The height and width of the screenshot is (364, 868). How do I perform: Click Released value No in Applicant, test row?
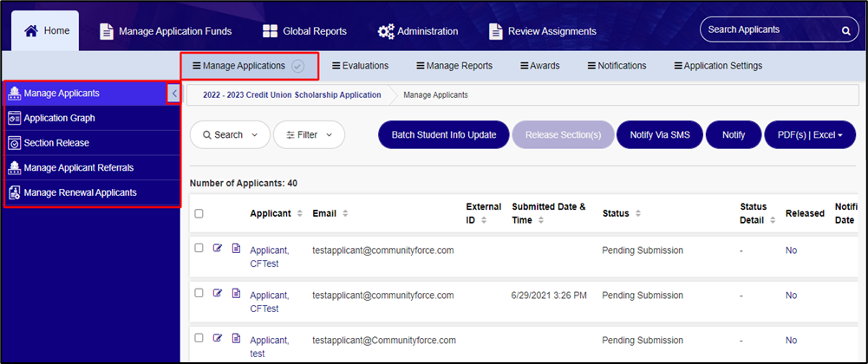pyautogui.click(x=791, y=341)
